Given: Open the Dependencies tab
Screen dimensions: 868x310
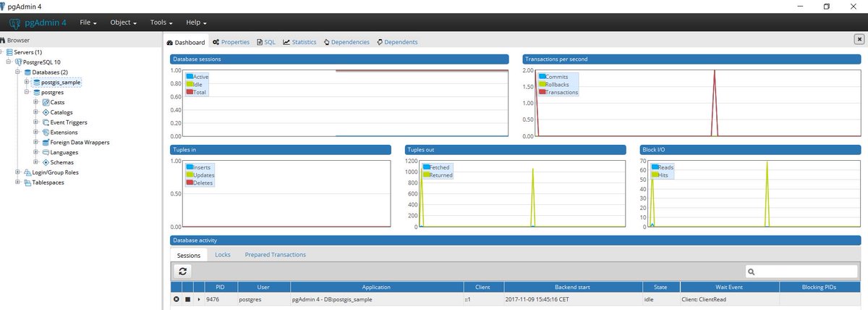Looking at the screenshot, I should [x=346, y=42].
